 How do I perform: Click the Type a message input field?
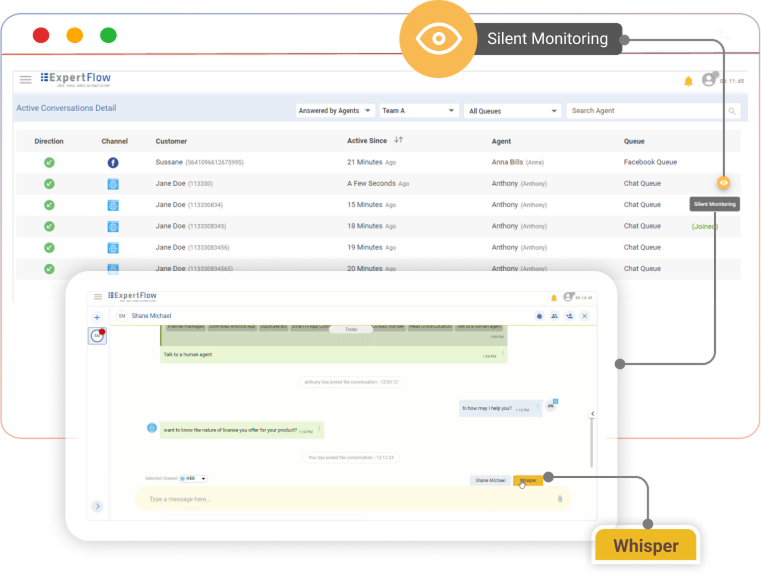tap(340, 498)
